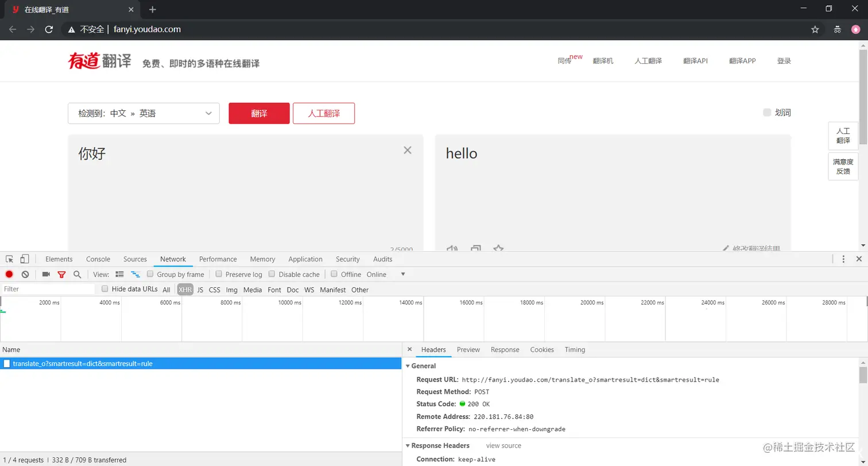Viewport: 868px width, 466px height.
Task: Close the 在线翻译_有道 browser tab
Action: click(x=131, y=9)
